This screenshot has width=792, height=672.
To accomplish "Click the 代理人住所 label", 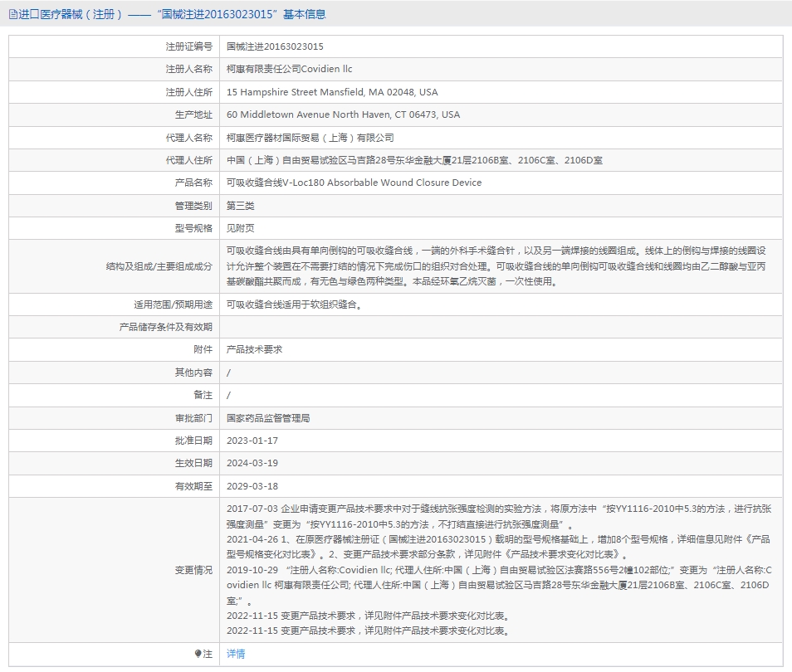I will click(x=189, y=161).
